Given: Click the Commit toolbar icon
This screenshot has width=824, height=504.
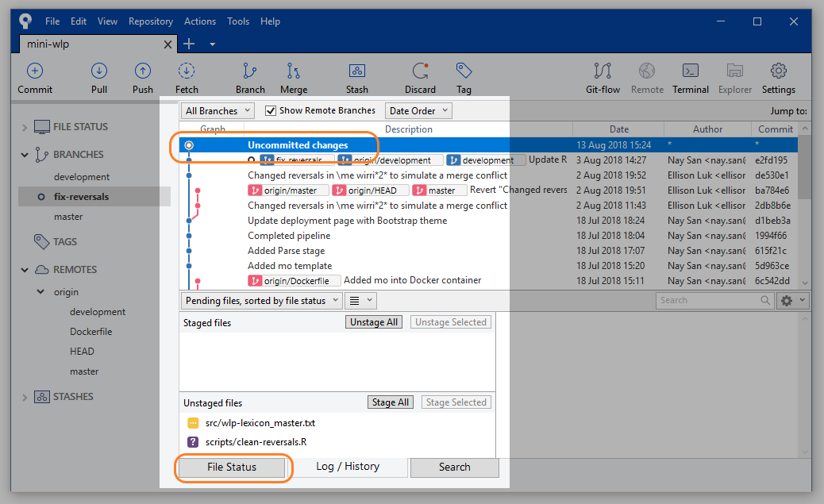Looking at the screenshot, I should 34,77.
